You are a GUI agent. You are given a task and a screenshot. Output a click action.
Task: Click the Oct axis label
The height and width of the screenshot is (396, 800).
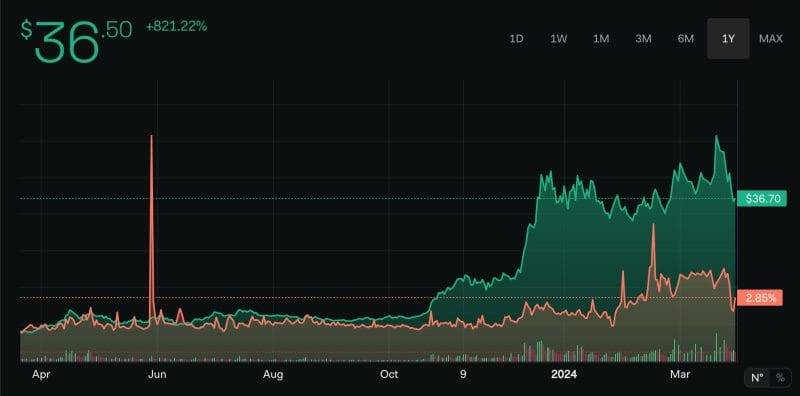(389, 375)
